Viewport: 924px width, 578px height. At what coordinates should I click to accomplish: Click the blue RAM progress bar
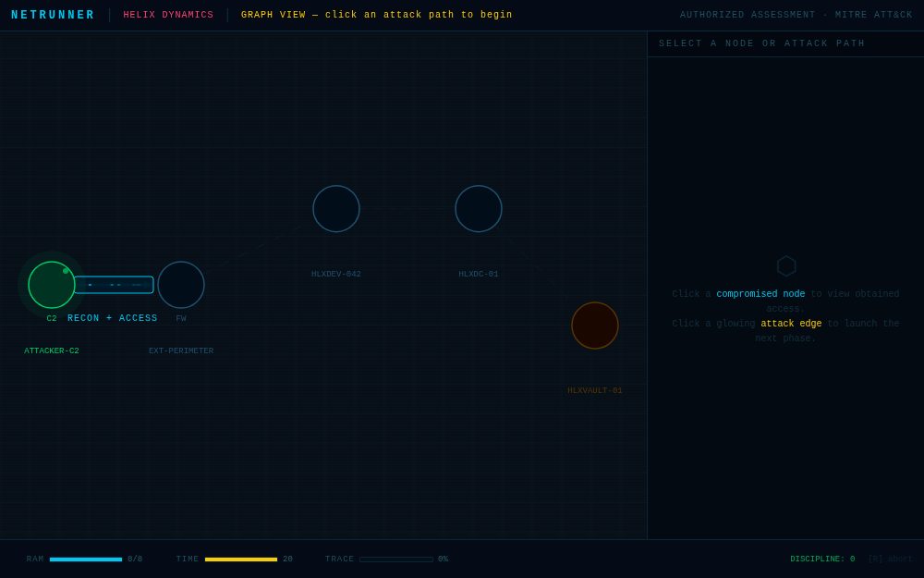tap(86, 560)
